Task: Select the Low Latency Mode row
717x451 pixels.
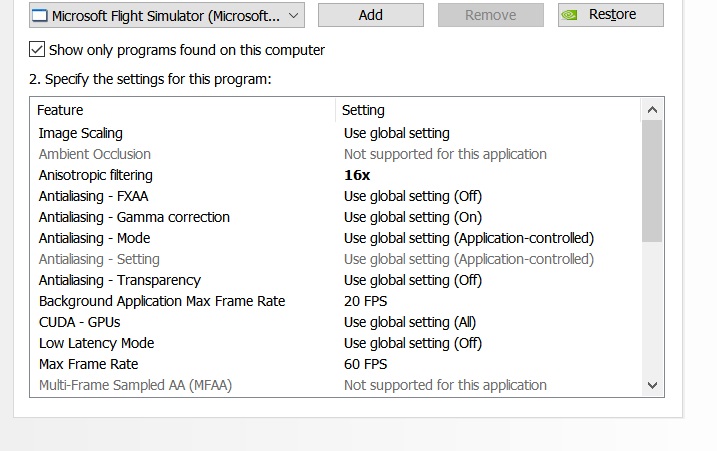Action: (336, 343)
